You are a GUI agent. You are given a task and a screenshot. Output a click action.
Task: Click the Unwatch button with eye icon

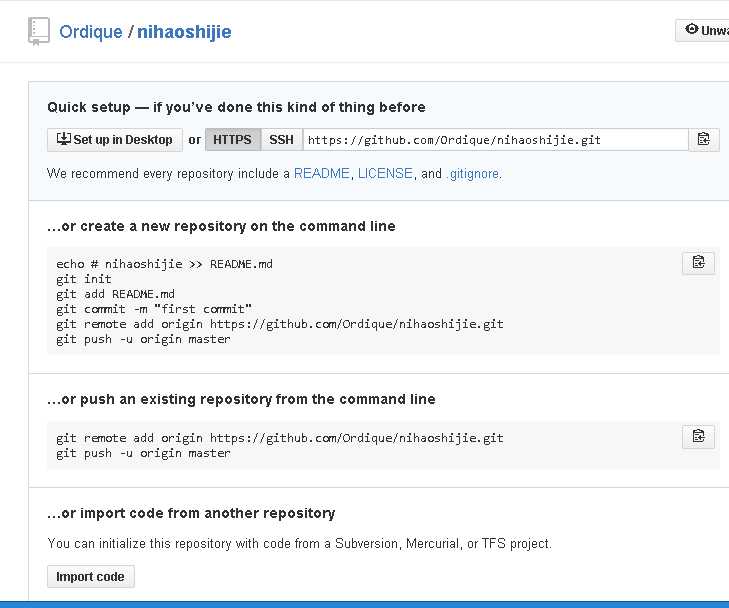[x=702, y=30]
